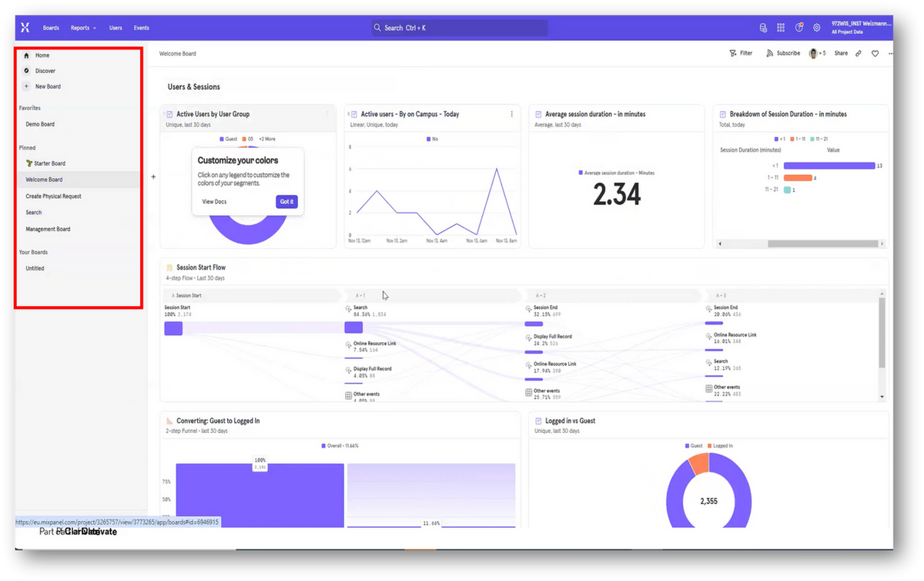This screenshot has height=581, width=924.
Task: Expand the Reports dropdown menu
Action: 83,28
